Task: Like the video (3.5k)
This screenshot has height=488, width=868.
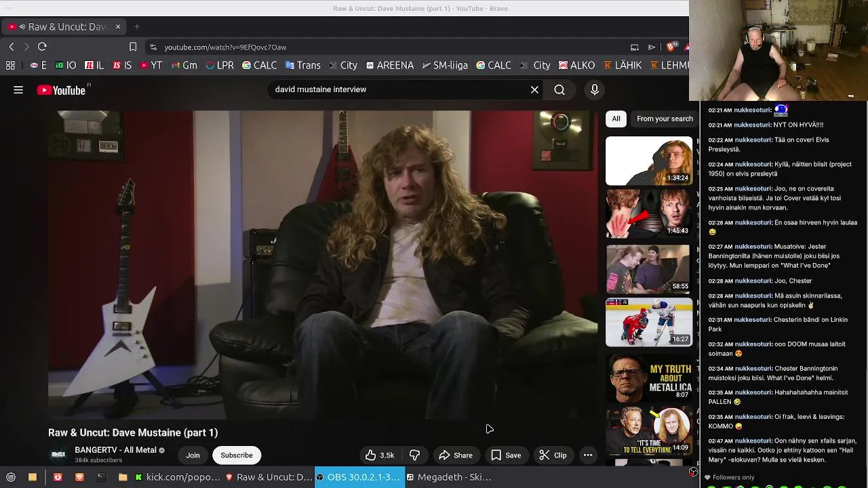Action: [380, 455]
